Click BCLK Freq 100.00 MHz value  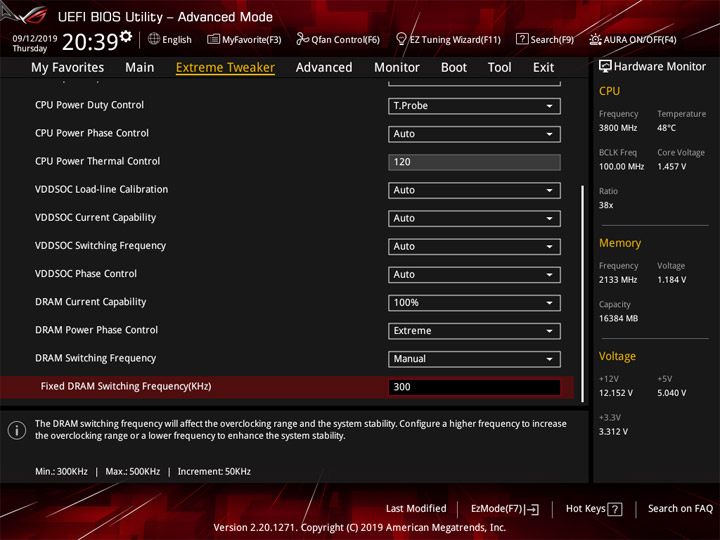(621, 167)
